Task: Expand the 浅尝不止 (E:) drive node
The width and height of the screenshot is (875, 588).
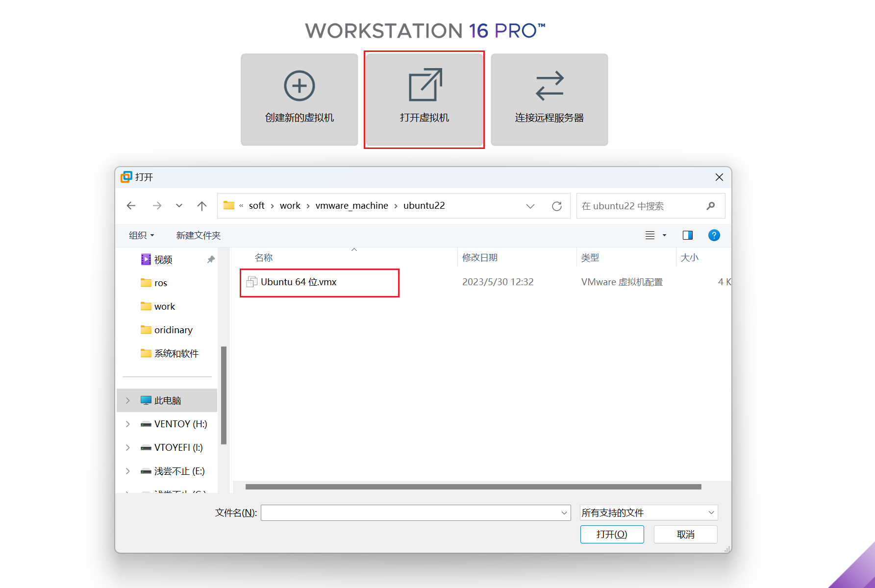Action: click(x=128, y=471)
